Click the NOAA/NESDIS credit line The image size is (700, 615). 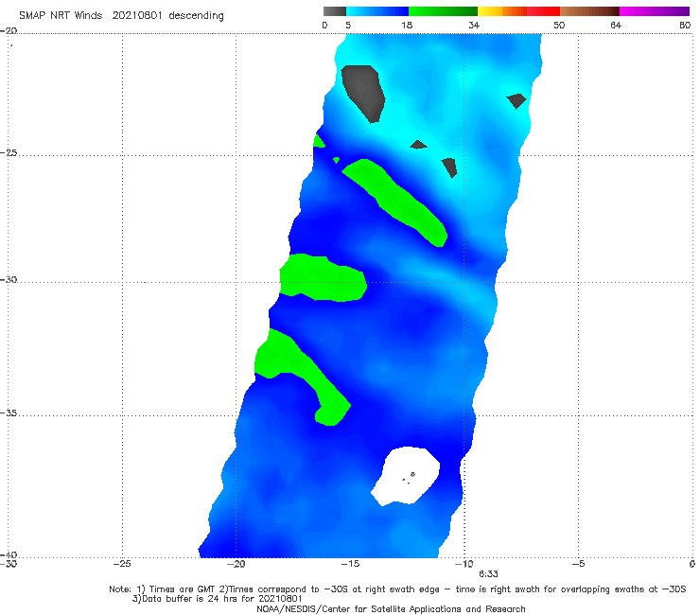click(x=391, y=609)
